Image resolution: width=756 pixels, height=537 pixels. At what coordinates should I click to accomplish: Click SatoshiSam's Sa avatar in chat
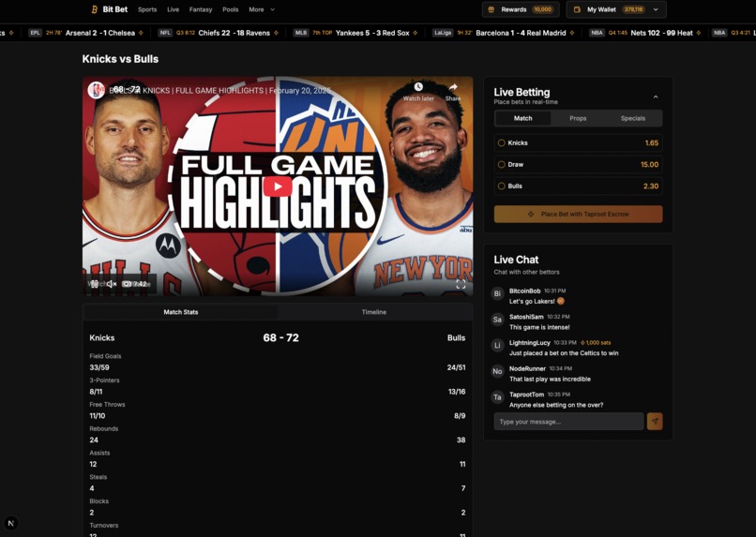(x=497, y=320)
